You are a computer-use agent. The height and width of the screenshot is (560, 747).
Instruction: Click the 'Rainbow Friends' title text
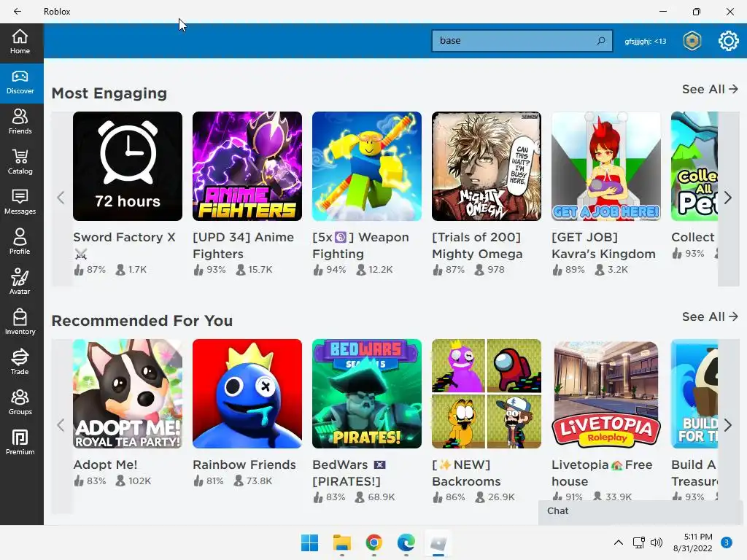click(x=244, y=464)
